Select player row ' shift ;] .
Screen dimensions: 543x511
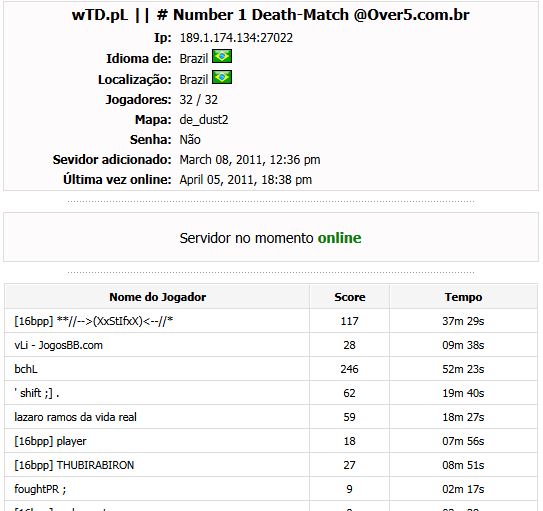[x=271, y=393]
